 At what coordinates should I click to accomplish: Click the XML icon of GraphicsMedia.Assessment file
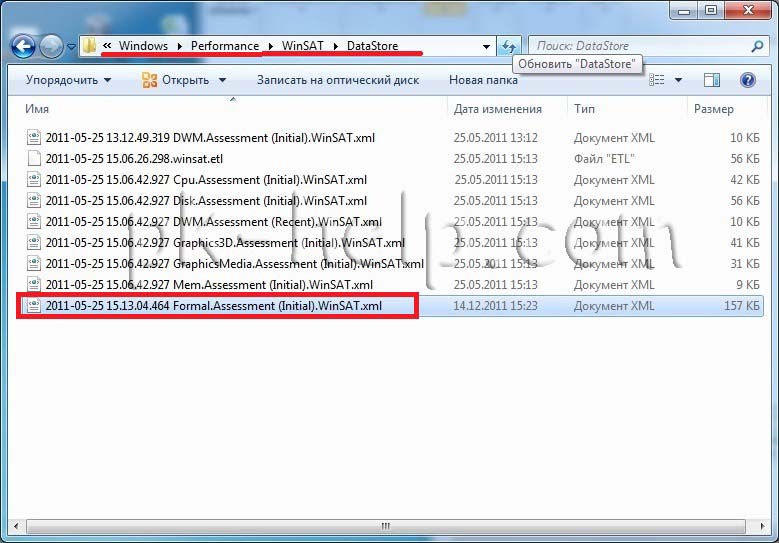34,264
